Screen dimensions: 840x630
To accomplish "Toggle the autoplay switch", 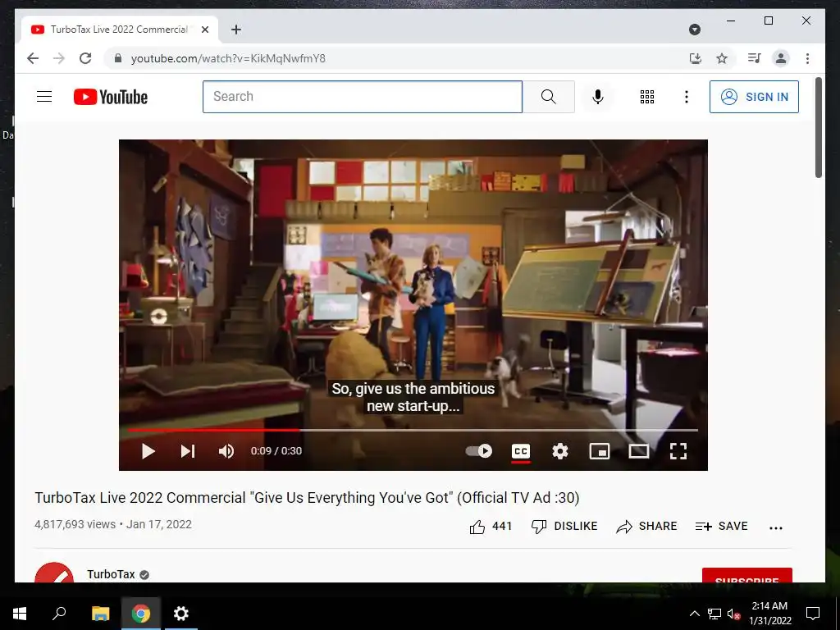I will pyautogui.click(x=478, y=451).
